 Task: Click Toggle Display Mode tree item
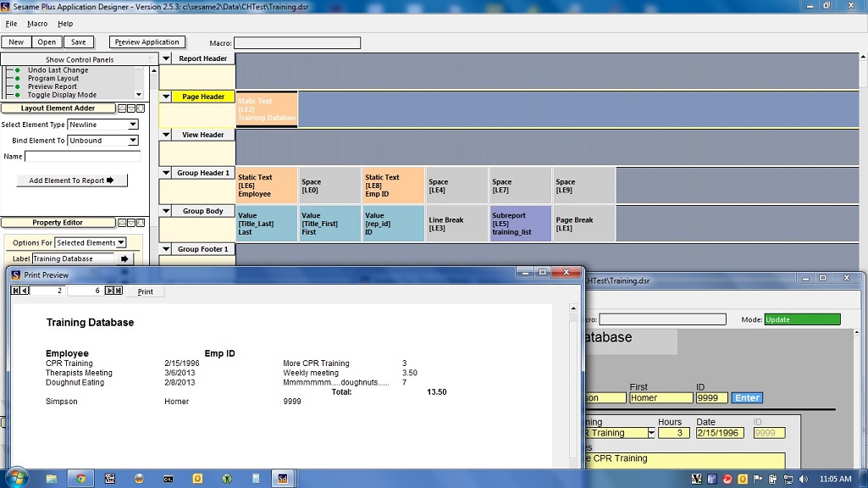62,95
